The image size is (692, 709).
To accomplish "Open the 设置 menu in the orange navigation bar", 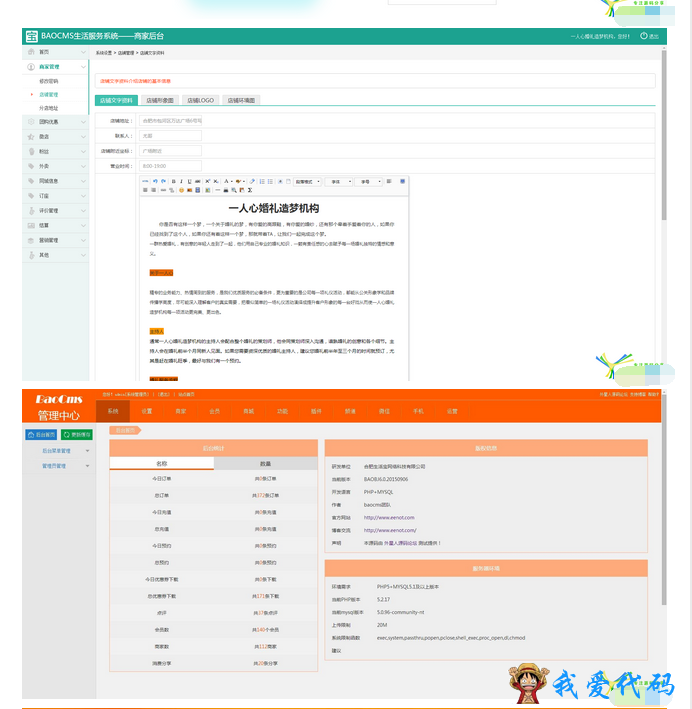I will [147, 411].
